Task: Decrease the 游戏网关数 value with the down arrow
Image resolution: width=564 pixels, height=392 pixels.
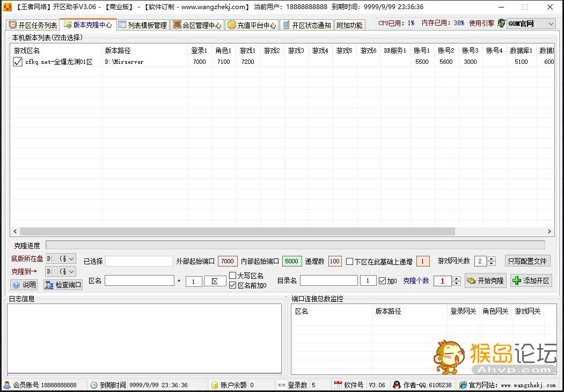Action: (x=492, y=264)
